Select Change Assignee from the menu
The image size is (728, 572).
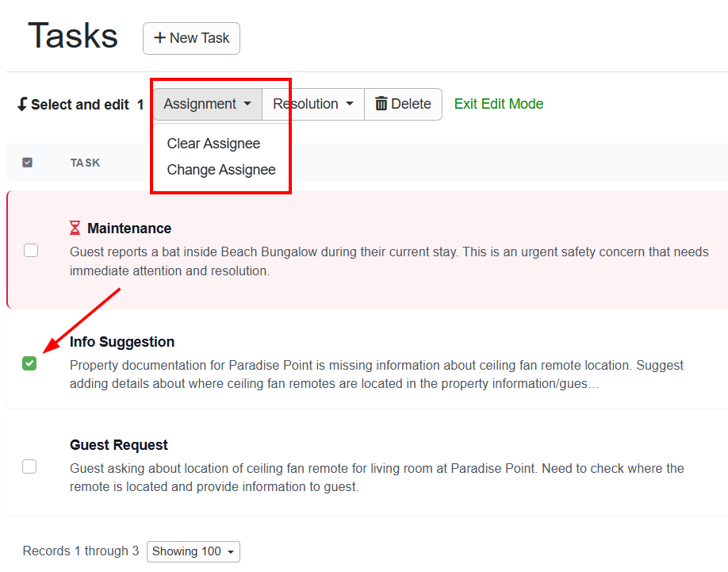pyautogui.click(x=220, y=170)
